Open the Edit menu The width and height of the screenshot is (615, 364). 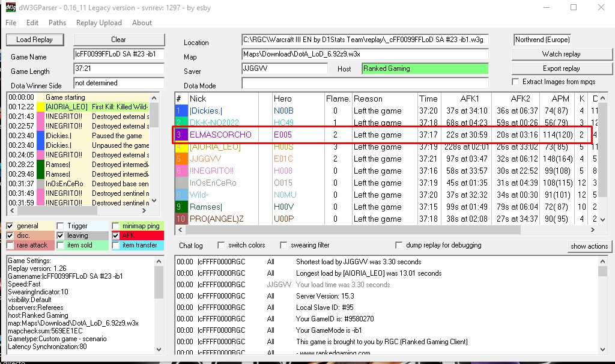coord(32,23)
